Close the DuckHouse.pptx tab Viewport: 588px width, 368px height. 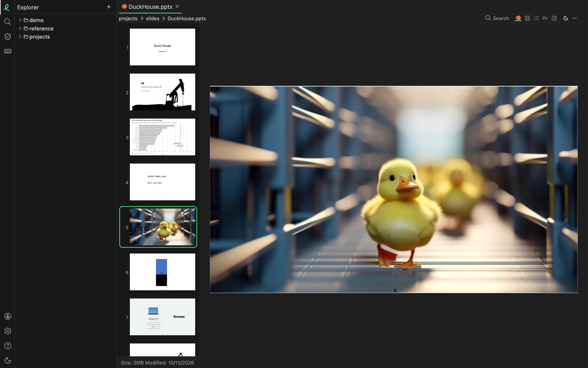177,7
